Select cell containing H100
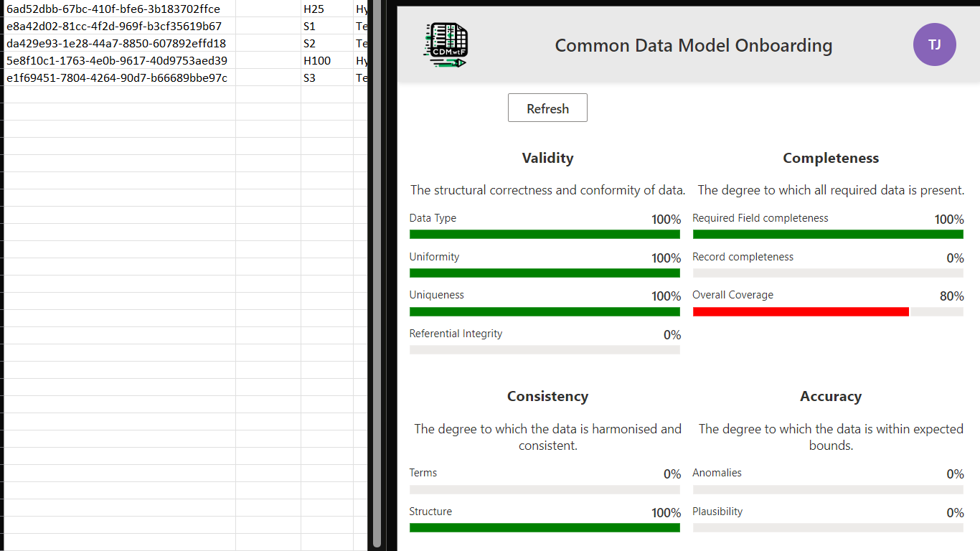980x551 pixels. [326, 60]
